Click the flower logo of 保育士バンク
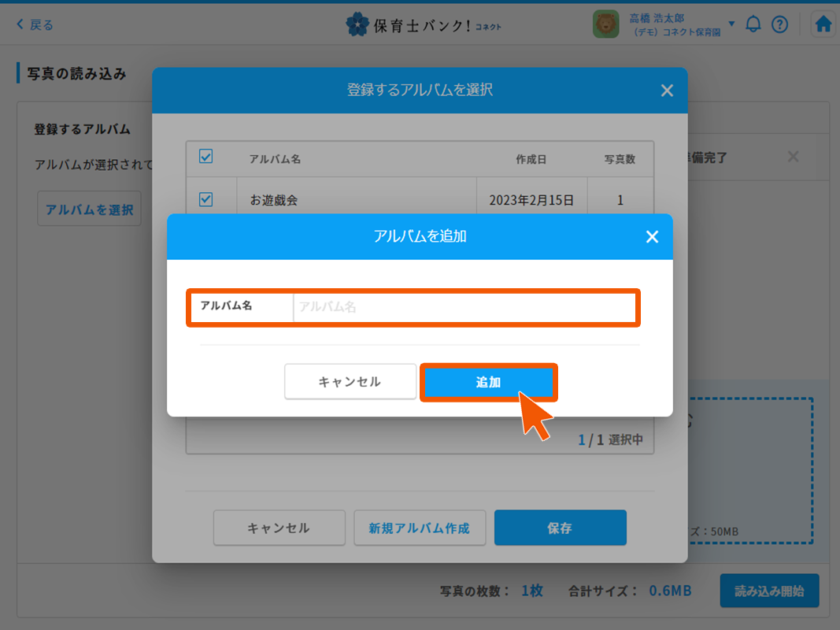This screenshot has width=840, height=630. coord(357,24)
